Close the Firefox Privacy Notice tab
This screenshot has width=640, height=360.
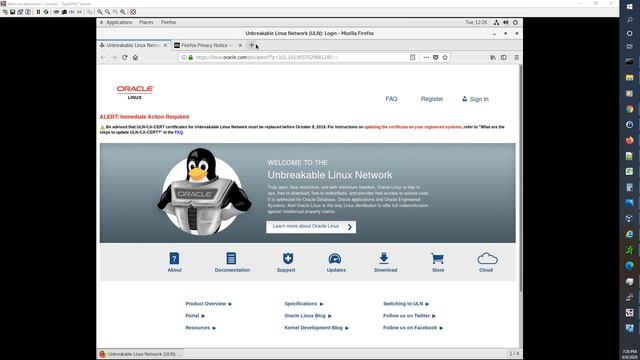[240, 45]
